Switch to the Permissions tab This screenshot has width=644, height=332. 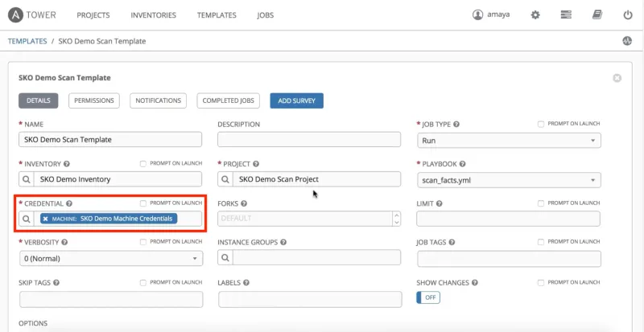pos(94,100)
